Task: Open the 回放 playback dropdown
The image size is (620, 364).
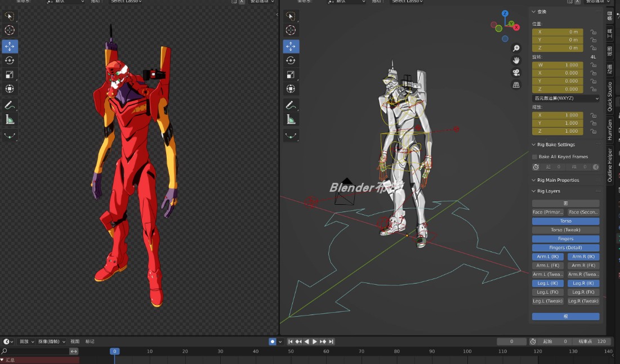Action: point(26,341)
